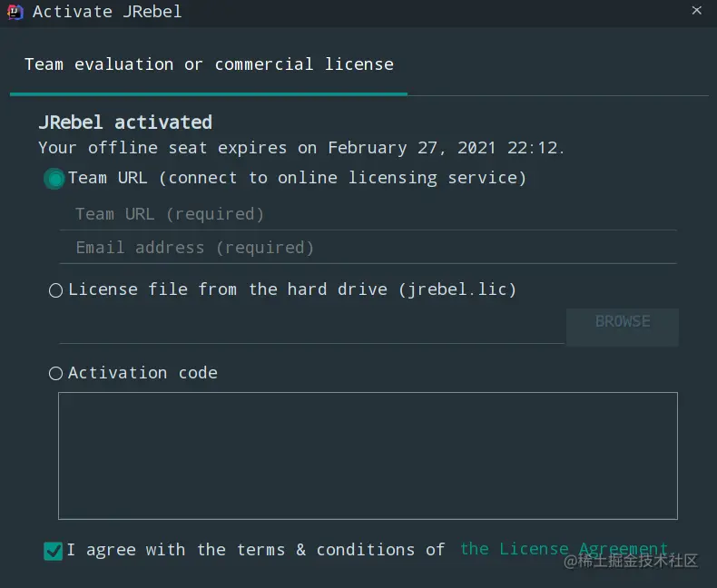Open the License Agreement link

[x=564, y=549]
